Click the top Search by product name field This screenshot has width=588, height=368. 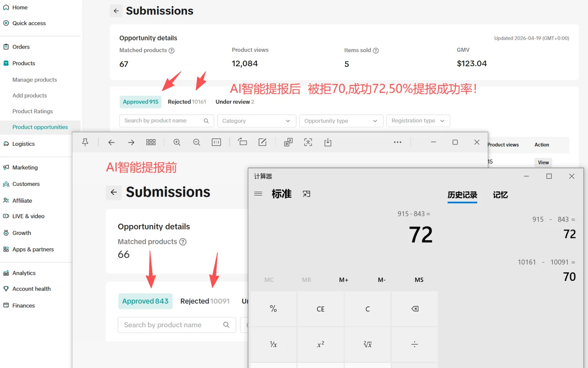[167, 121]
